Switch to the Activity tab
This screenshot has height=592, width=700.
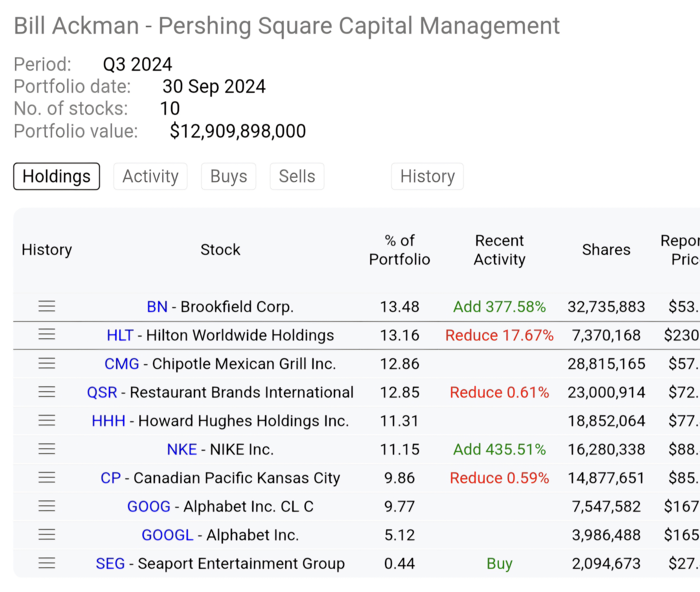pyautogui.click(x=150, y=177)
